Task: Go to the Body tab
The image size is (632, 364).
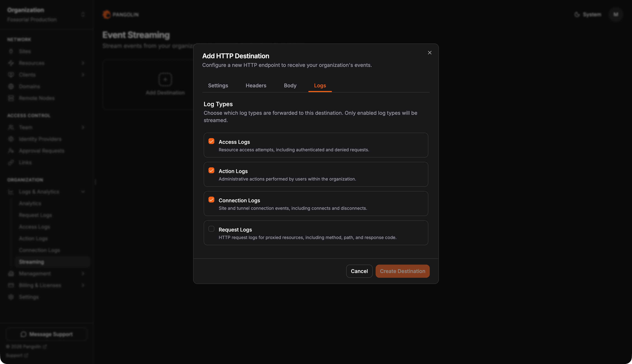Action: click(x=290, y=86)
